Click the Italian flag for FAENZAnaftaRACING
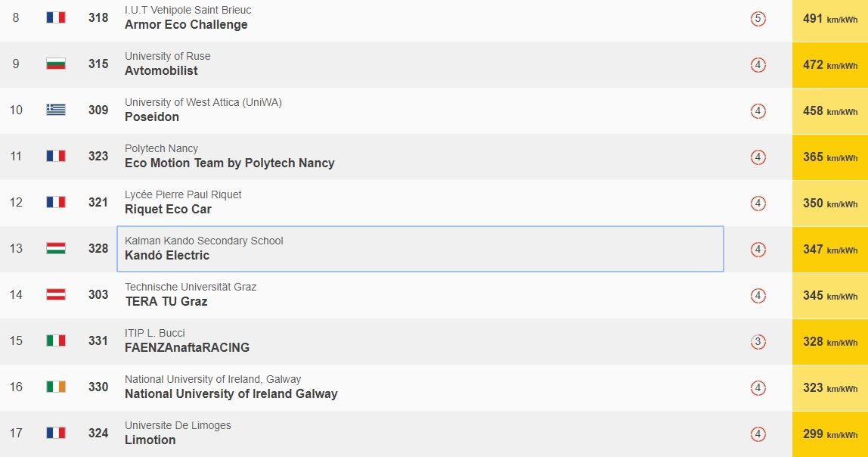The image size is (868, 457). pos(56,340)
